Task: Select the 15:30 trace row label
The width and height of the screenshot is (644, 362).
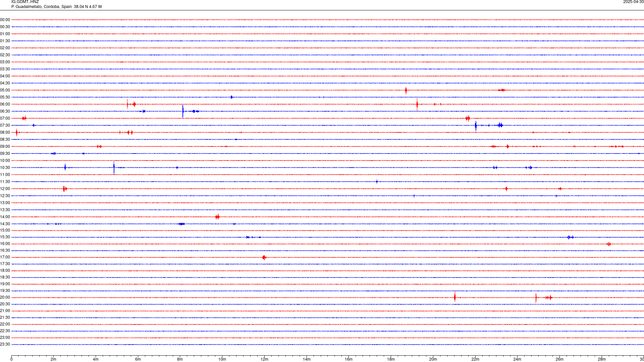Action: coord(5,237)
